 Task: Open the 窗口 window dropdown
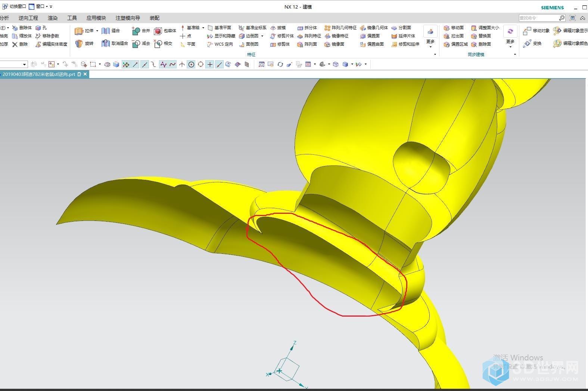click(x=38, y=6)
